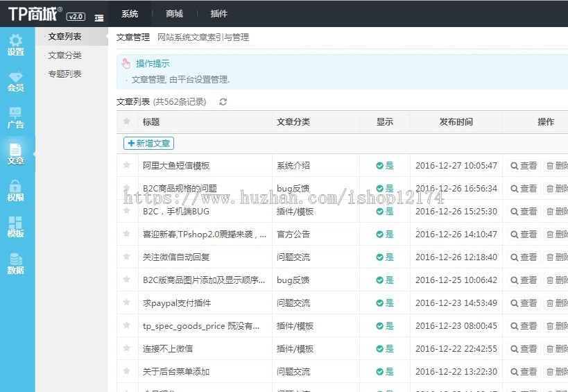View the 关注微信自动回复 article with 查看

tap(524, 257)
